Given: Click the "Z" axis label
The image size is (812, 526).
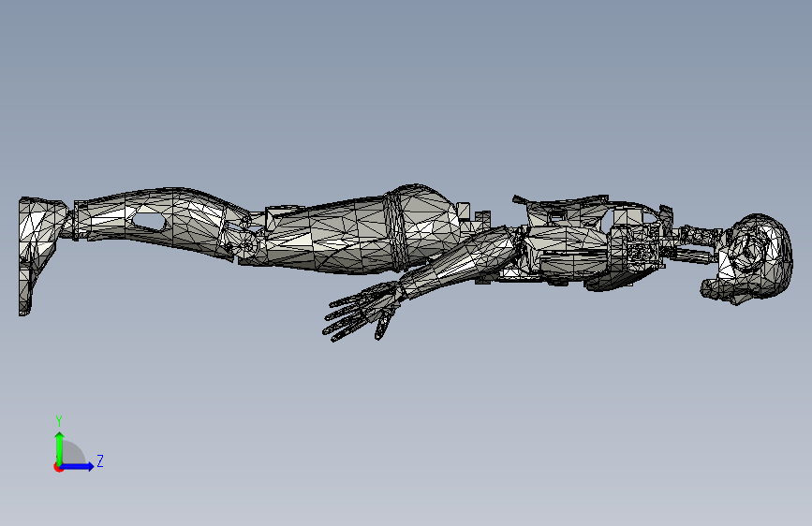Looking at the screenshot, I should click(x=100, y=460).
